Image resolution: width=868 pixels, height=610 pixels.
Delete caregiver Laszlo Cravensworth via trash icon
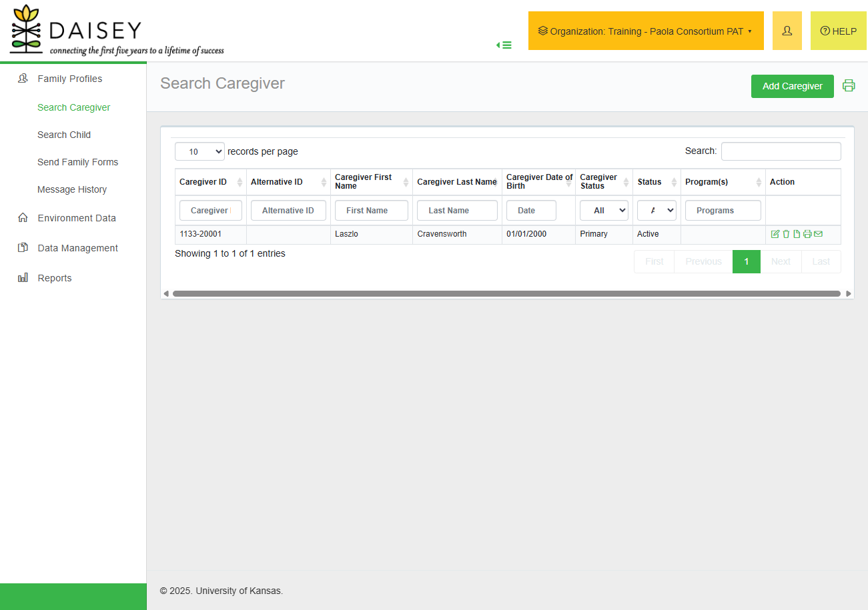point(786,234)
